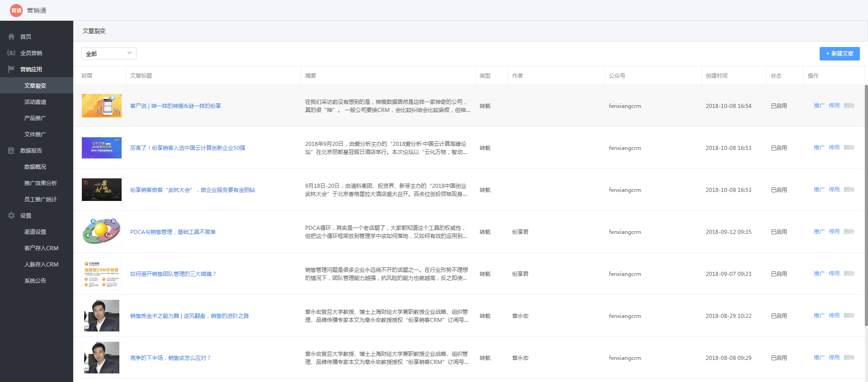Open article 销售炼金术之能力篇

pyautogui.click(x=189, y=316)
